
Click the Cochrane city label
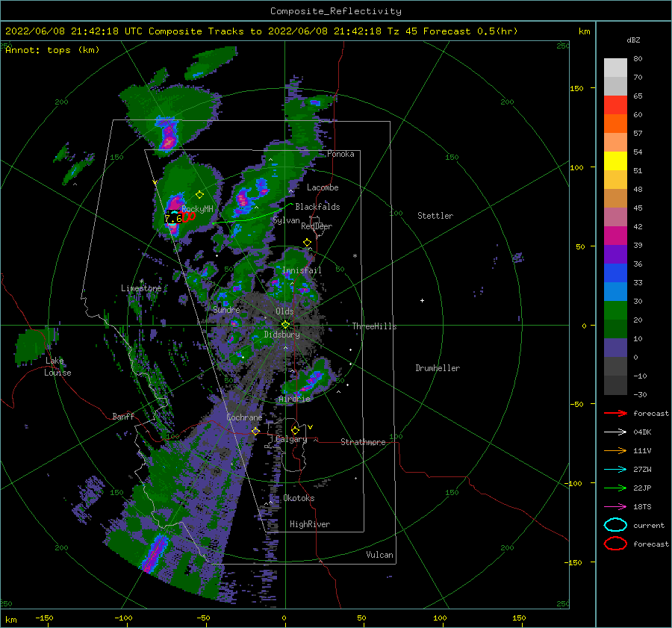244,417
